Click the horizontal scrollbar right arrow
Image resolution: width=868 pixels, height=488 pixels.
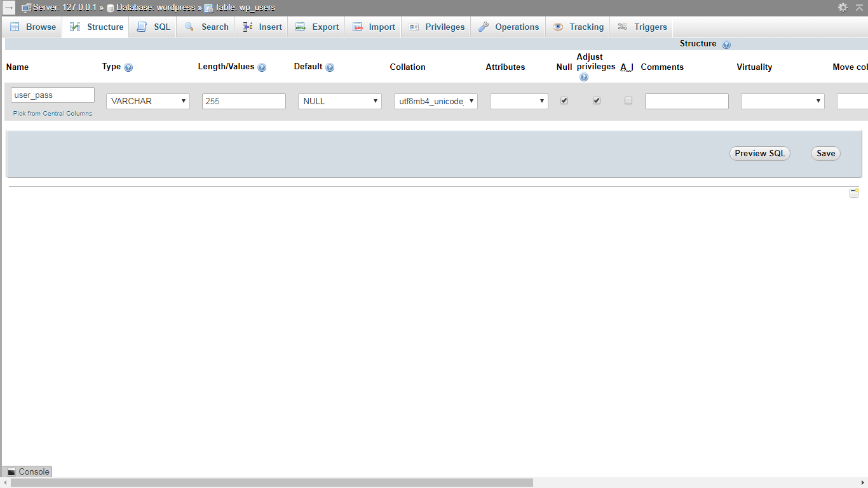[863, 483]
